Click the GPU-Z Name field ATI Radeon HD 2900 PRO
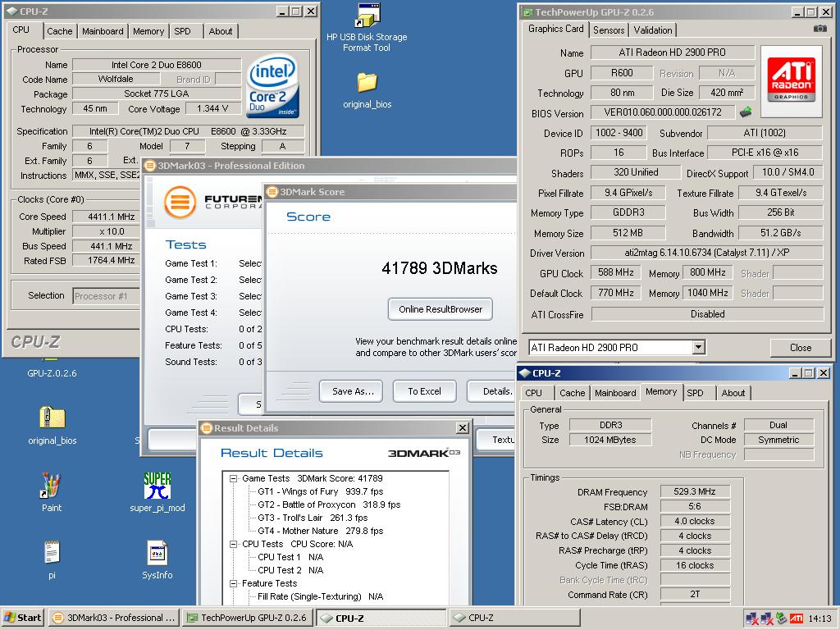 673,52
